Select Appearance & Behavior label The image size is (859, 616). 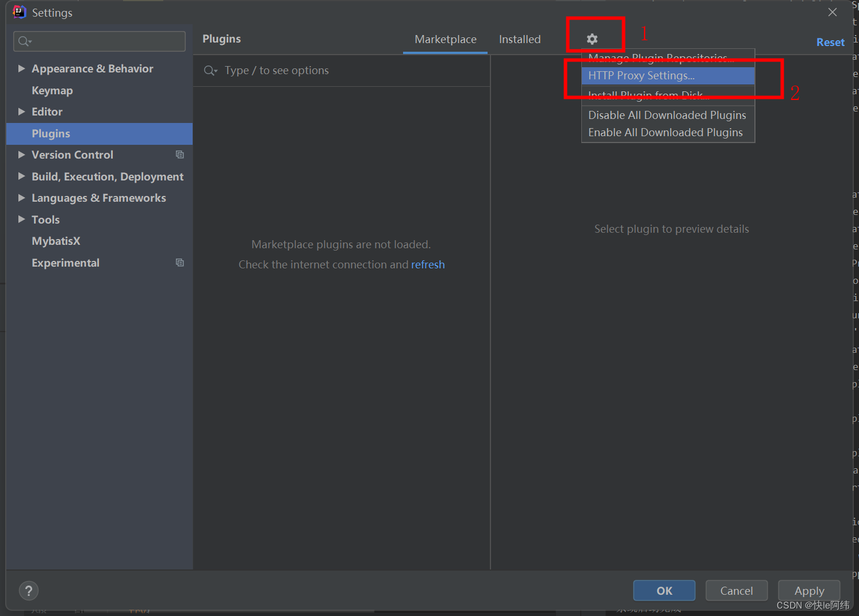(x=93, y=68)
